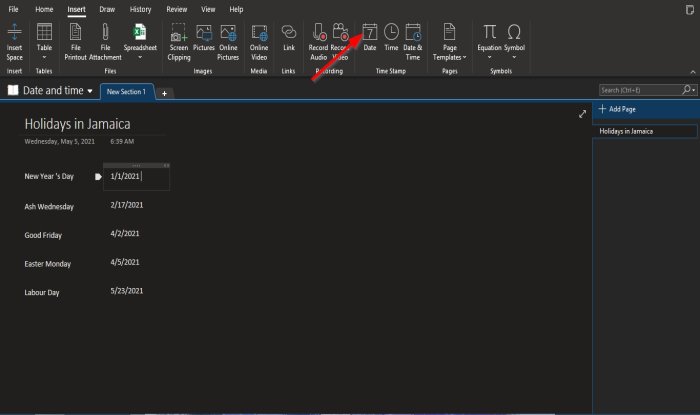Insert today's Date stamp
Viewport: 700px width, 415px height.
pos(370,37)
